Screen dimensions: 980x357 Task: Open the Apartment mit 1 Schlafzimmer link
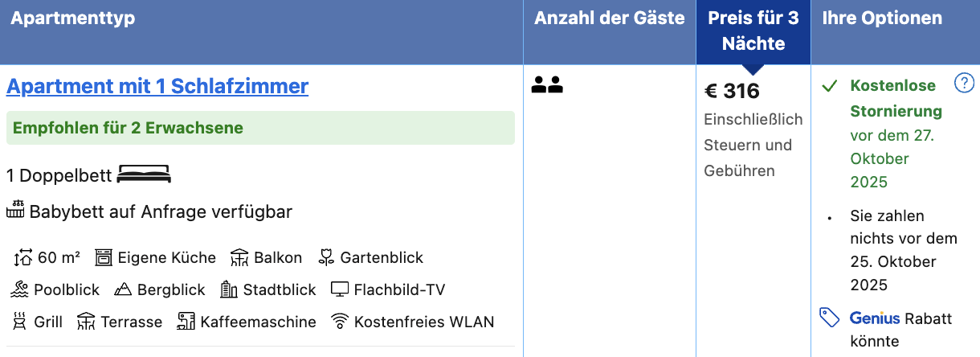[x=157, y=86]
